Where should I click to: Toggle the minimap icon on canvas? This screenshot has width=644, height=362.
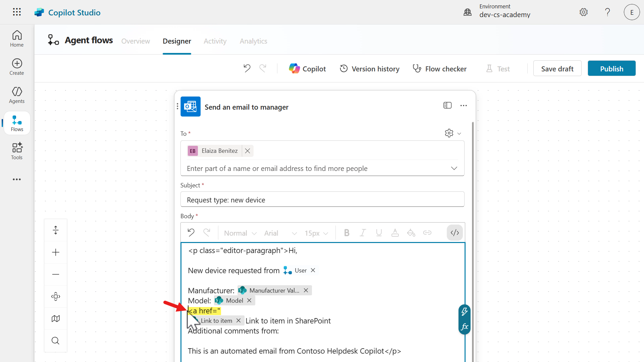[56, 318]
